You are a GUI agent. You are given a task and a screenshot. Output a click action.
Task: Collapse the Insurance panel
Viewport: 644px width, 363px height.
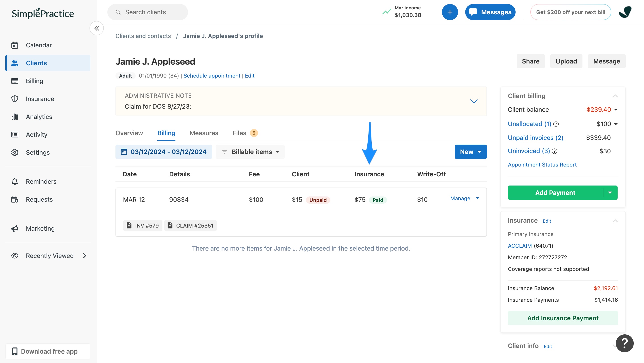pyautogui.click(x=615, y=221)
